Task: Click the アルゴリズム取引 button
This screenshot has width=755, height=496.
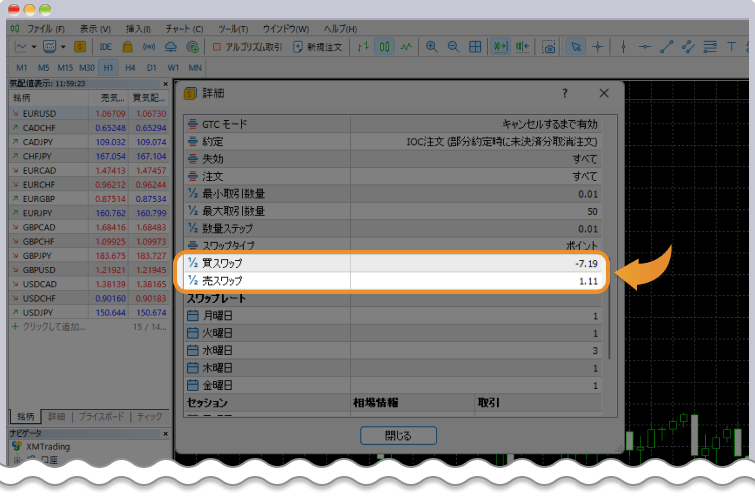Action: tap(247, 47)
